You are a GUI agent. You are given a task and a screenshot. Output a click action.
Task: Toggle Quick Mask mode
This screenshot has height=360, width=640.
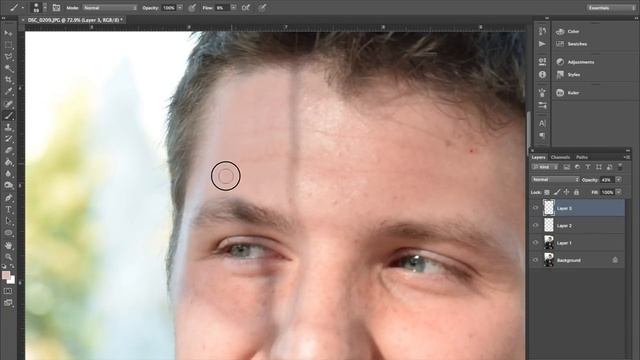click(8, 291)
